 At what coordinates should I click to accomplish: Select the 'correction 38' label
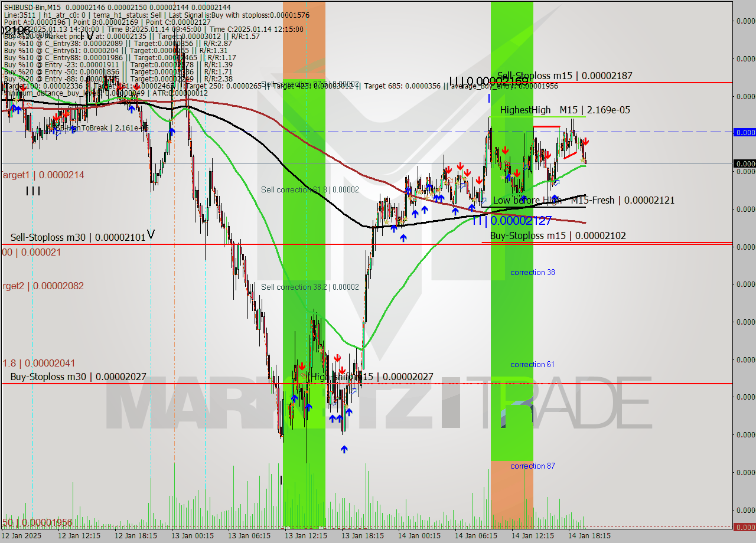533,272
